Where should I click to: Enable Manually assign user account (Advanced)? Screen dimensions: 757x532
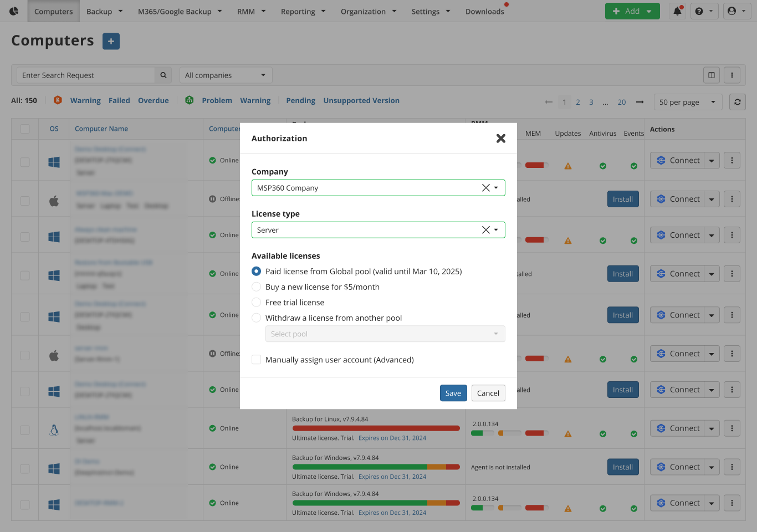point(256,360)
